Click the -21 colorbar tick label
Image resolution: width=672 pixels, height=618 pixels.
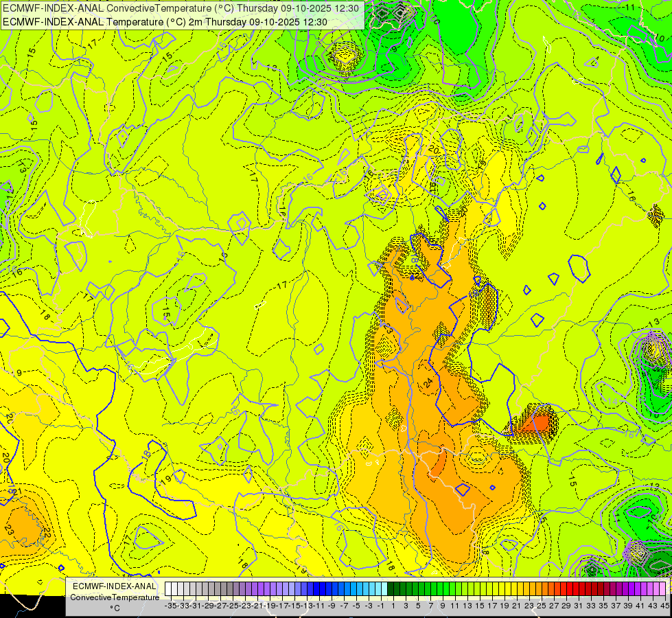tap(257, 606)
